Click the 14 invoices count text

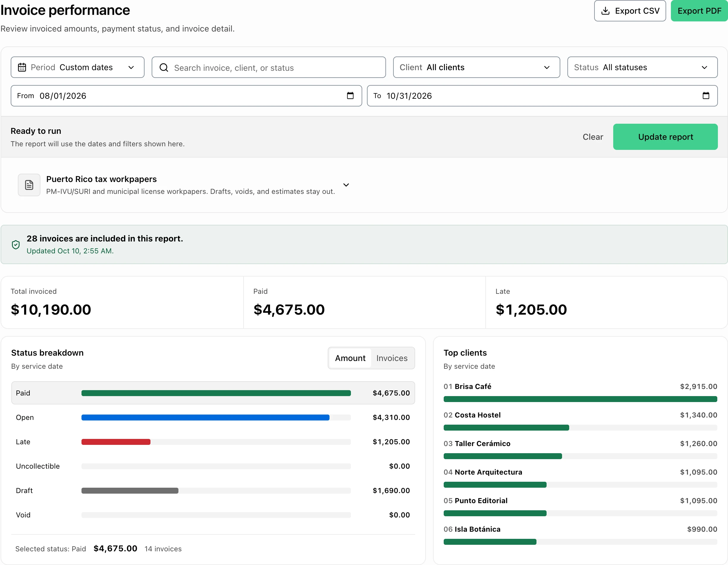163,549
